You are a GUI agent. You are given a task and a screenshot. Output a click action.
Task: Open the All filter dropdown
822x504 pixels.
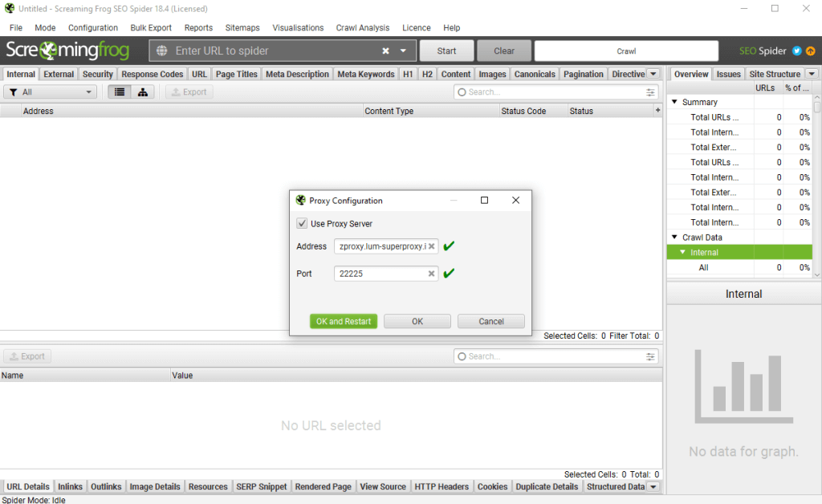point(50,92)
